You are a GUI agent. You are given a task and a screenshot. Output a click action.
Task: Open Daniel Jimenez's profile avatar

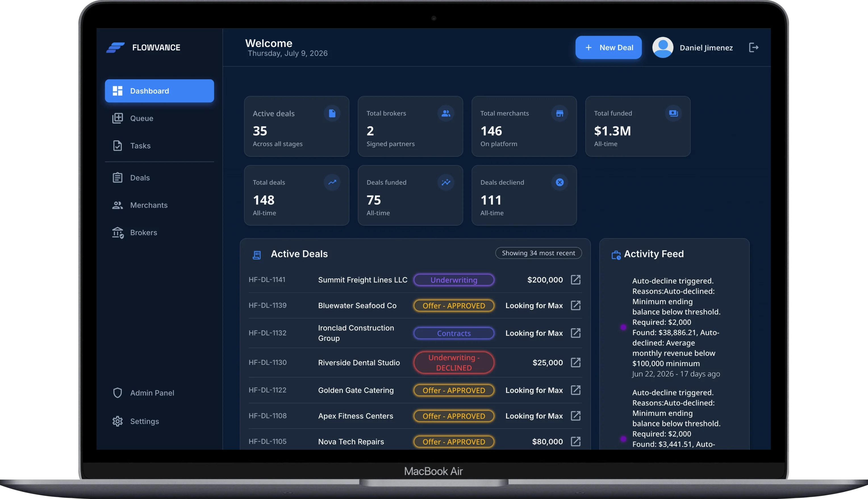[662, 47]
